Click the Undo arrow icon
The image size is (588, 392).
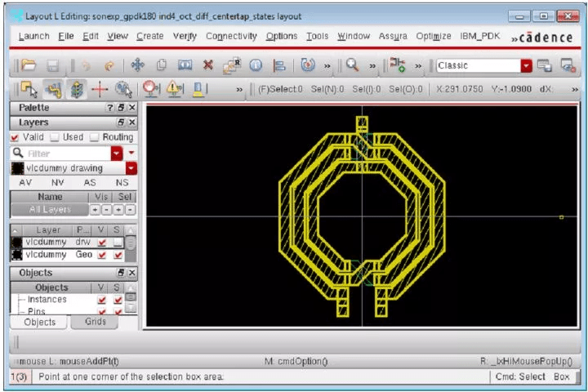pos(87,65)
